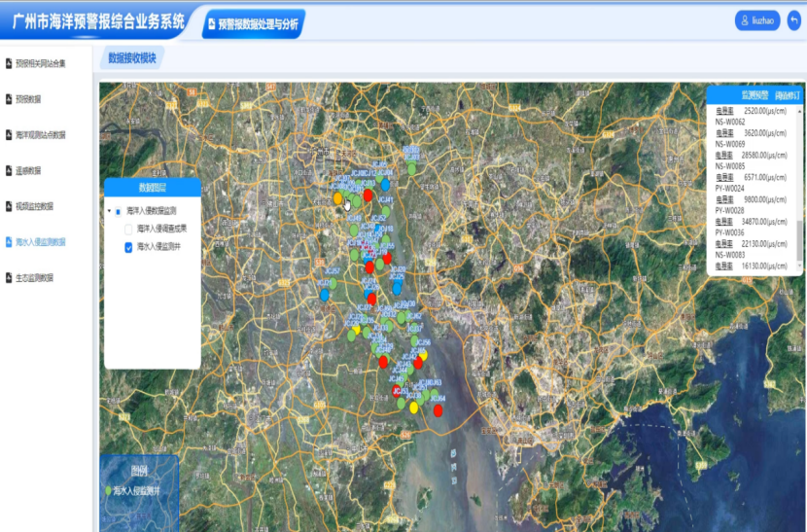This screenshot has width=807, height=532.
Task: Click the 视频监控数据 sidebar icon
Action: tap(10, 206)
